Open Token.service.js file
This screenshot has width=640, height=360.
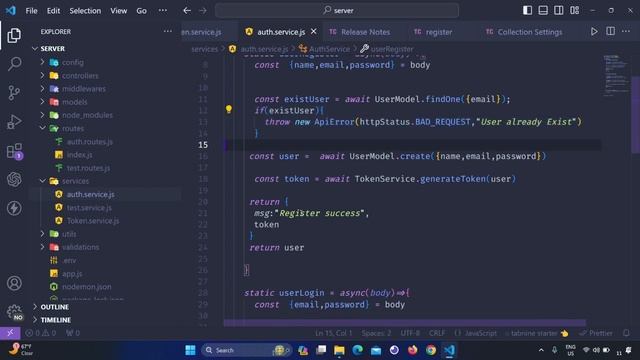point(93,221)
